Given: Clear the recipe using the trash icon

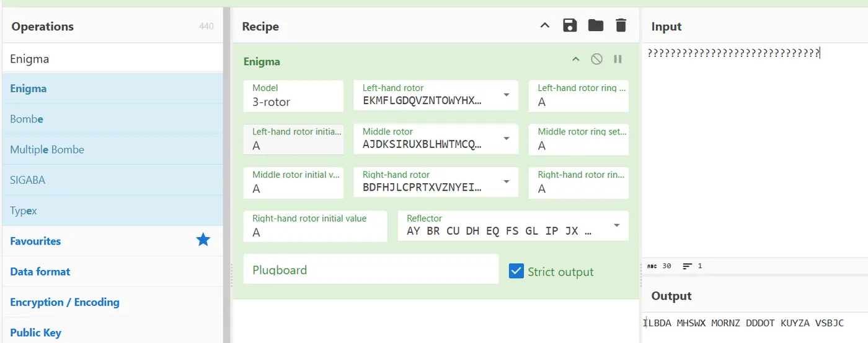Looking at the screenshot, I should pos(621,25).
